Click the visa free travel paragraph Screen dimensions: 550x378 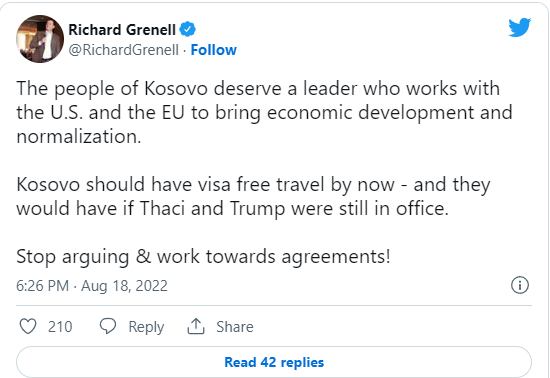point(253,196)
